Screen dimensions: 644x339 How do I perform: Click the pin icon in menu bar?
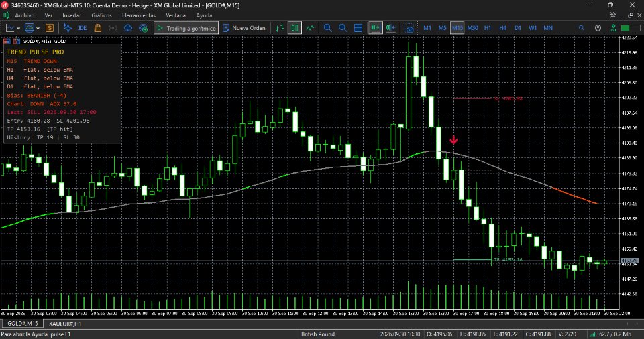[x=612, y=15]
